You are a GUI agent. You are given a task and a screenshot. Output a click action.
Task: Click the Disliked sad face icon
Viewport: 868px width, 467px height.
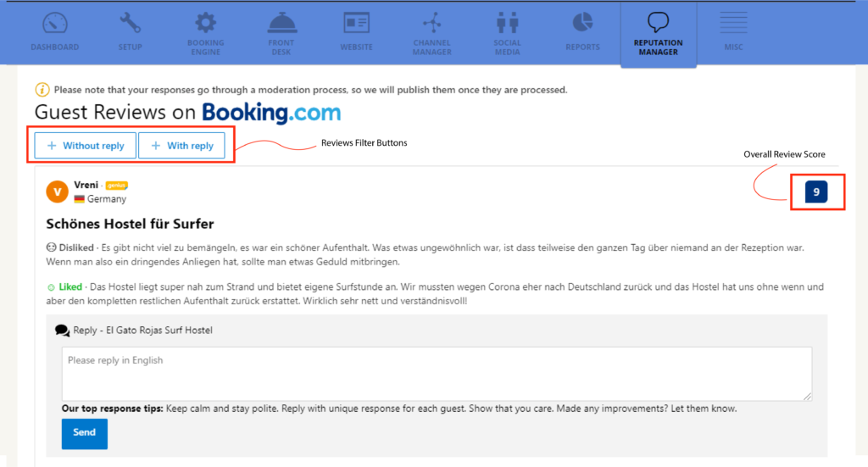51,247
